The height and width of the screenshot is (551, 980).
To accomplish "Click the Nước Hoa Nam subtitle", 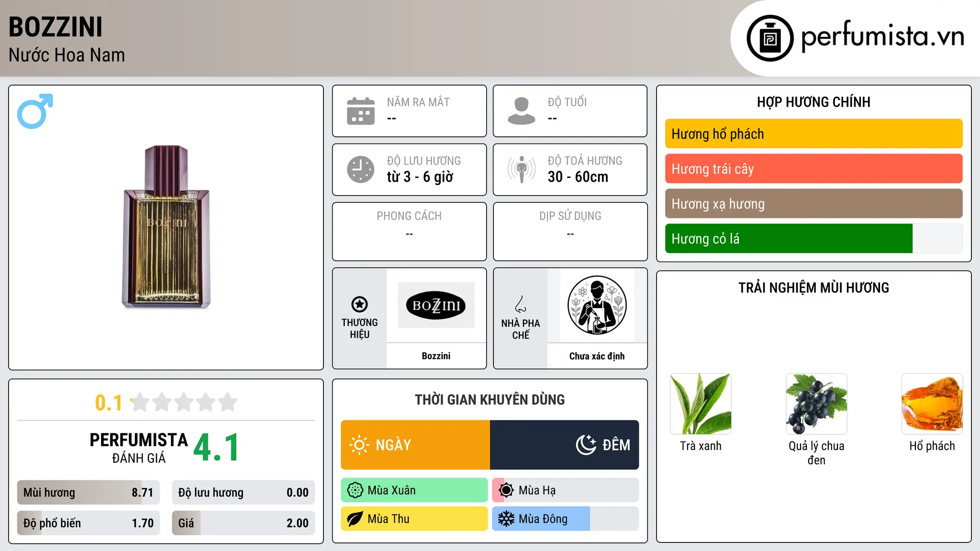I will click(x=67, y=55).
